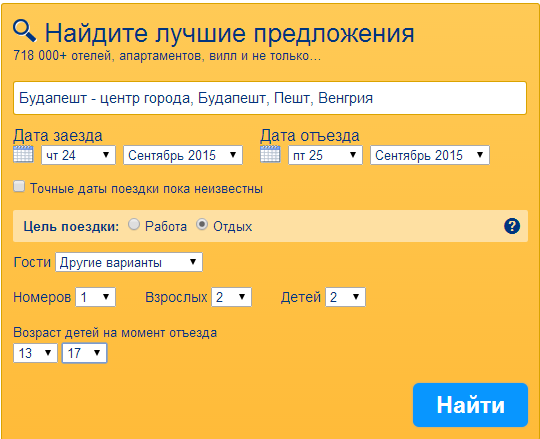540x439 pixels.
Task: Check 'Точные даты поездки пока неизвестны' box
Action: coord(19,187)
